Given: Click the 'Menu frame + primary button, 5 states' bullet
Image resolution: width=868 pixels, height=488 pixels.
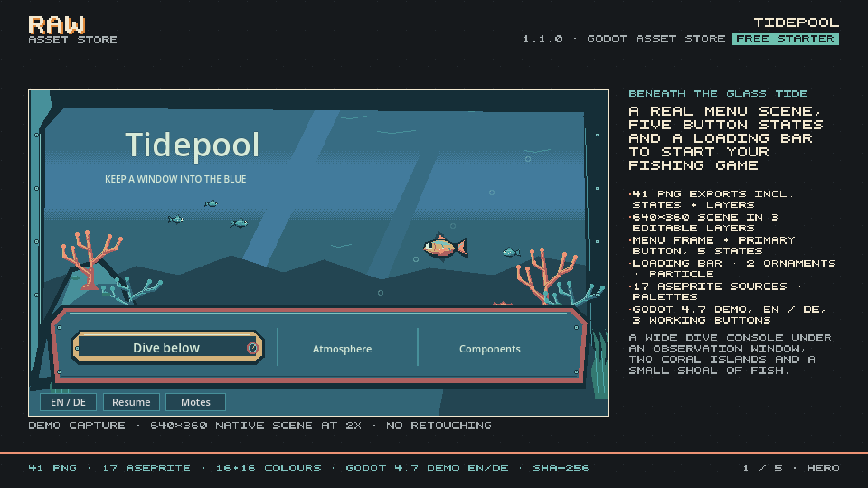Looking at the screenshot, I should [712, 245].
